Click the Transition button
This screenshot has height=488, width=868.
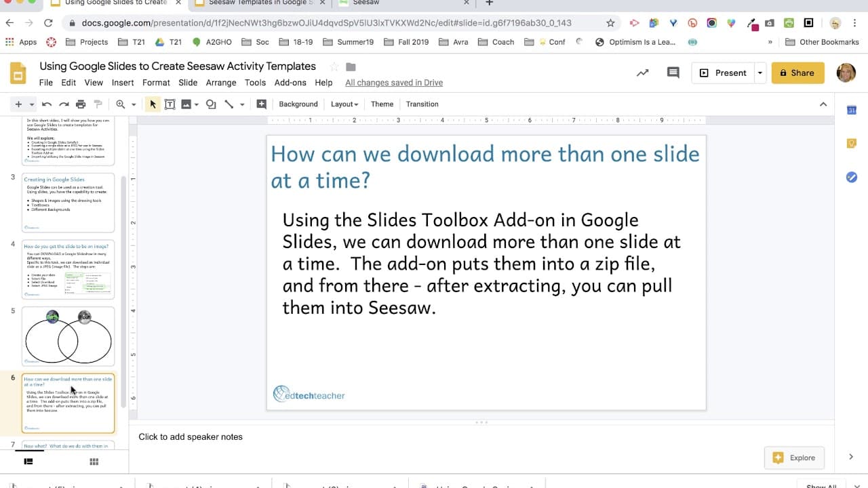[x=422, y=104]
